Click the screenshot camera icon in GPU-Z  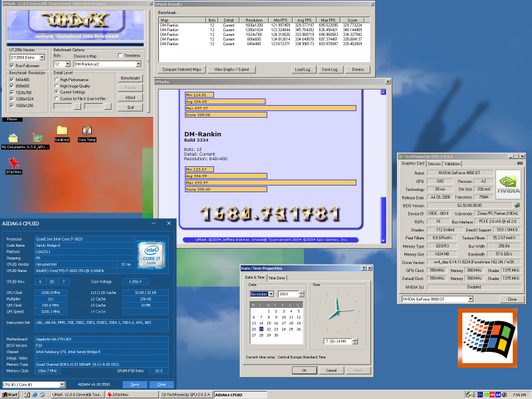click(519, 164)
